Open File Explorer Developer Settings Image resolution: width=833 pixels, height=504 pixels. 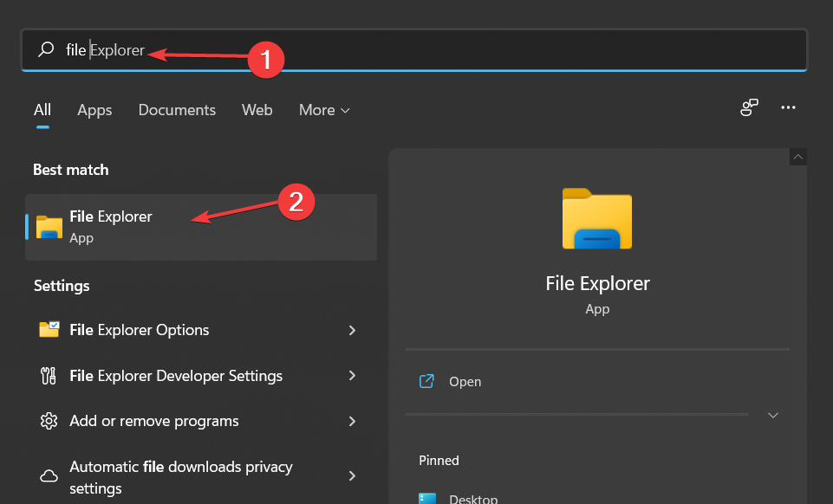click(201, 376)
